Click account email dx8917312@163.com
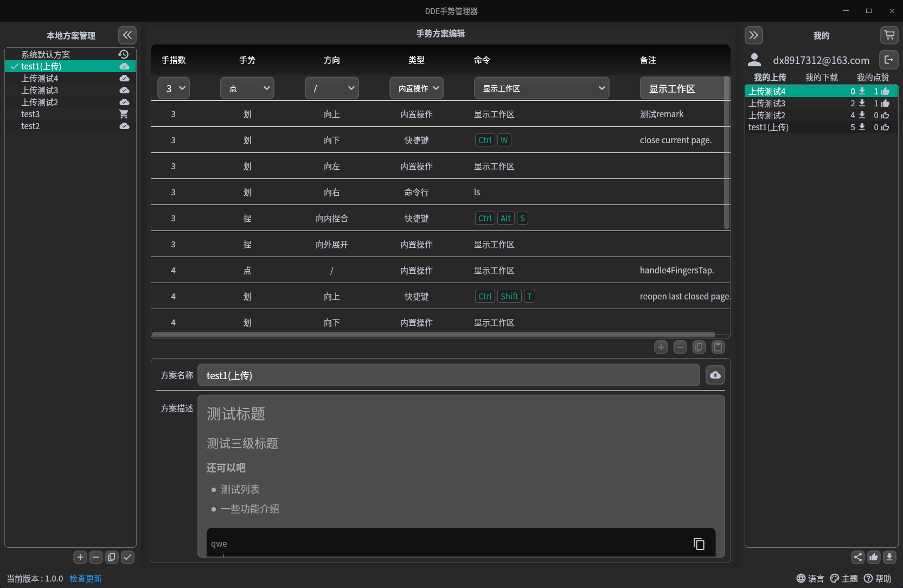Screen dimensions: 903x588 pos(821,60)
